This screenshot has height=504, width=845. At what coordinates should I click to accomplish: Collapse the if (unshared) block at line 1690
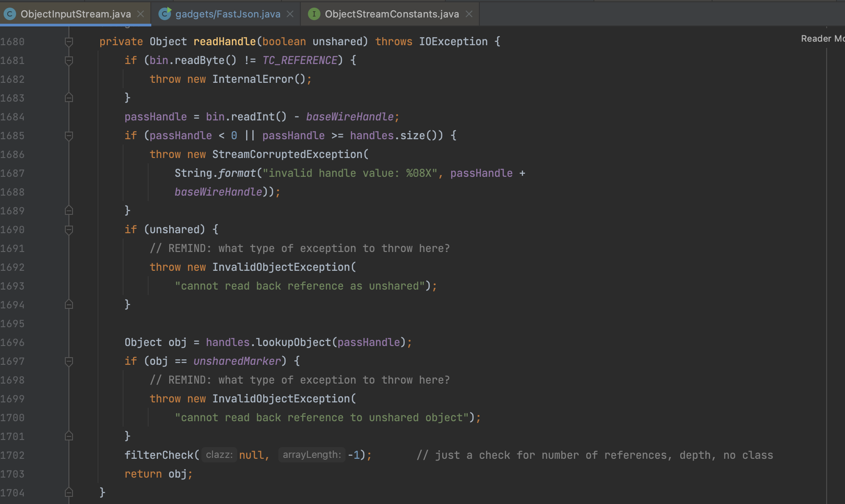[x=69, y=230]
